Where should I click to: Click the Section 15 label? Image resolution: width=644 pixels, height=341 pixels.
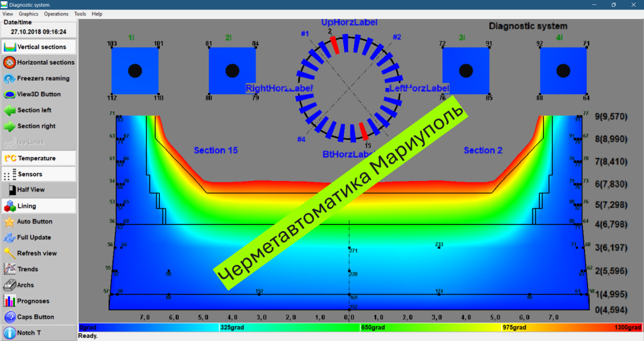(x=216, y=151)
